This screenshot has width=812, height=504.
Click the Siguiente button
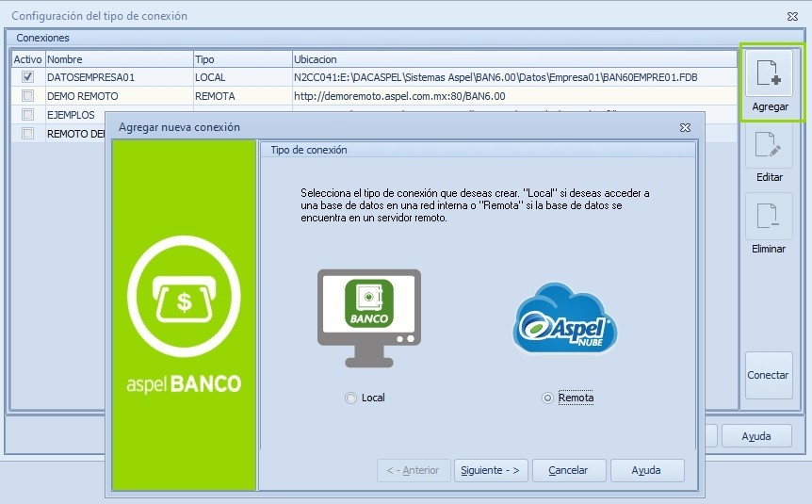(491, 470)
